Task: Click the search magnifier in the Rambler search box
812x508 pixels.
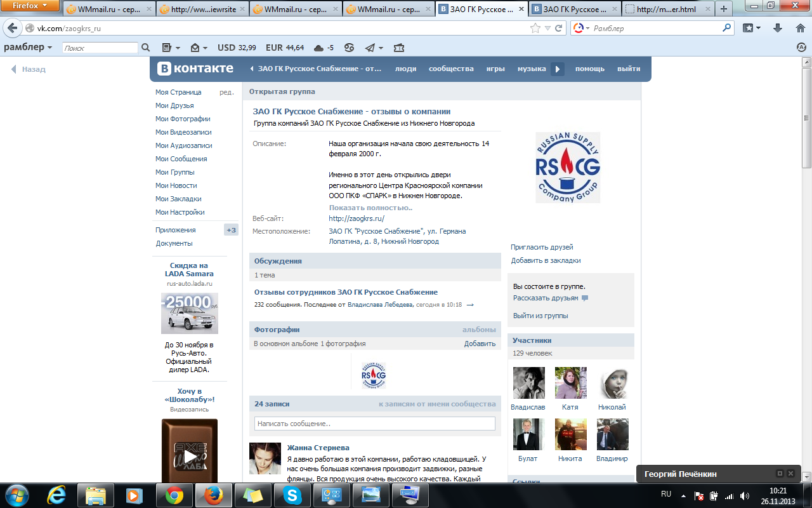Action: pyautogui.click(x=727, y=28)
